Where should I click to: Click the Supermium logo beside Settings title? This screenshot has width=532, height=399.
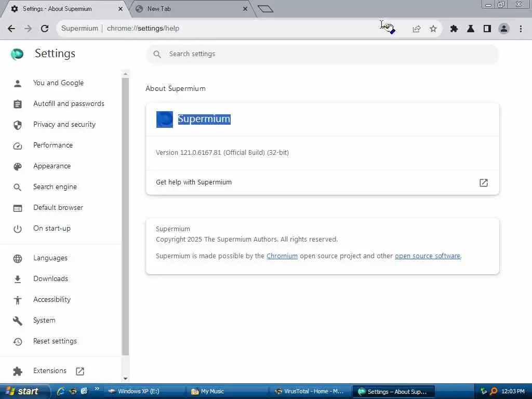(17, 54)
